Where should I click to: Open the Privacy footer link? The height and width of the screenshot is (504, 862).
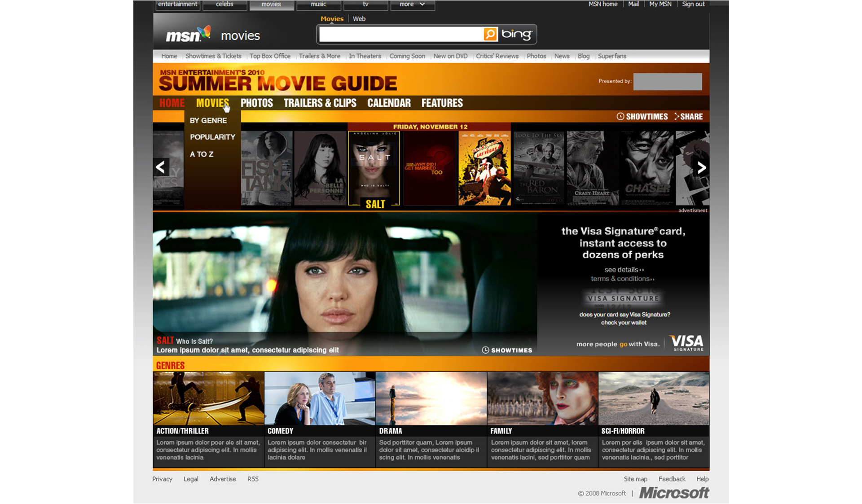162,479
